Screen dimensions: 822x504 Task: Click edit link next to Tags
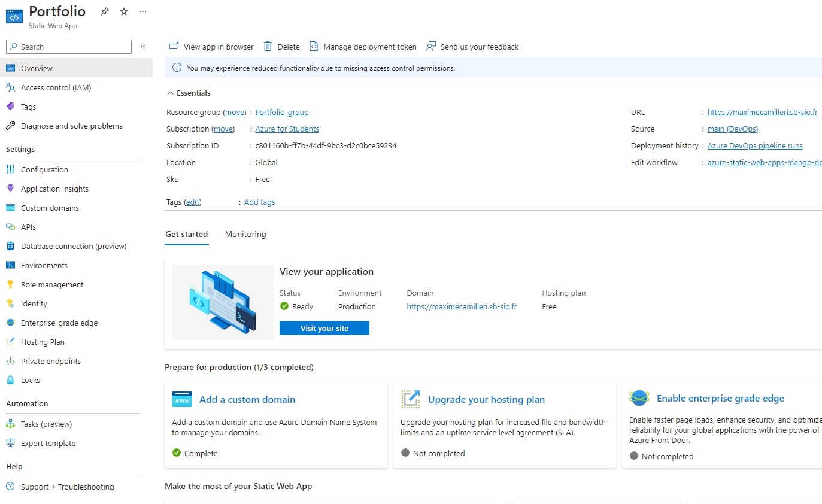click(x=193, y=202)
